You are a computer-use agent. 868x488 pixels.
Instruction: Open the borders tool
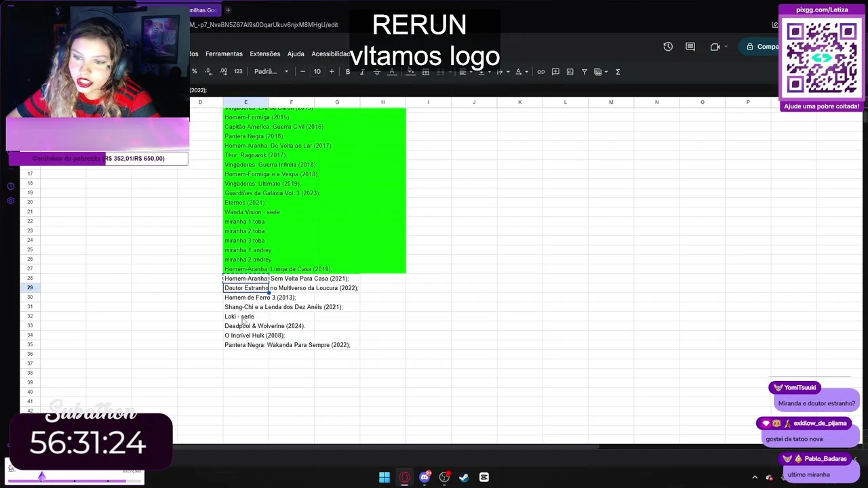[x=425, y=71]
